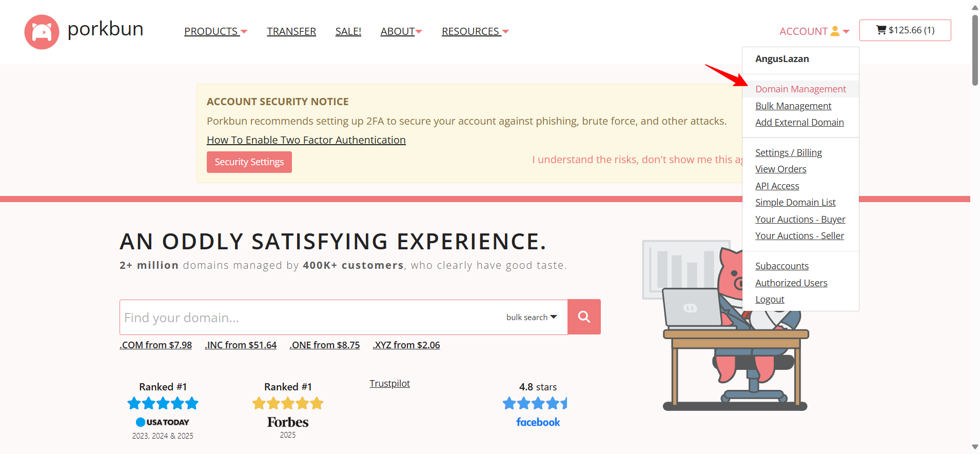The height and width of the screenshot is (454, 980).
Task: Click the Security Settings button
Action: (249, 162)
